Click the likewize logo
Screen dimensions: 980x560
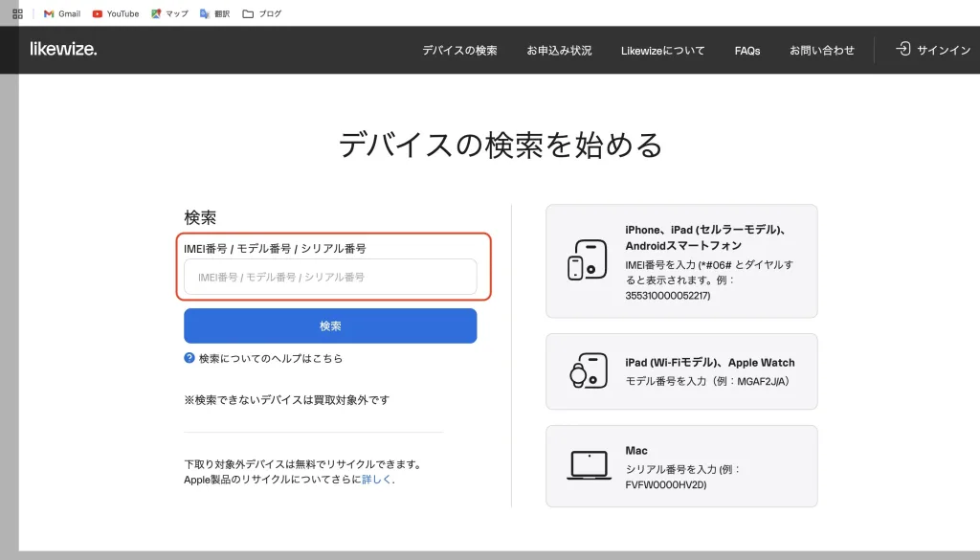click(63, 49)
